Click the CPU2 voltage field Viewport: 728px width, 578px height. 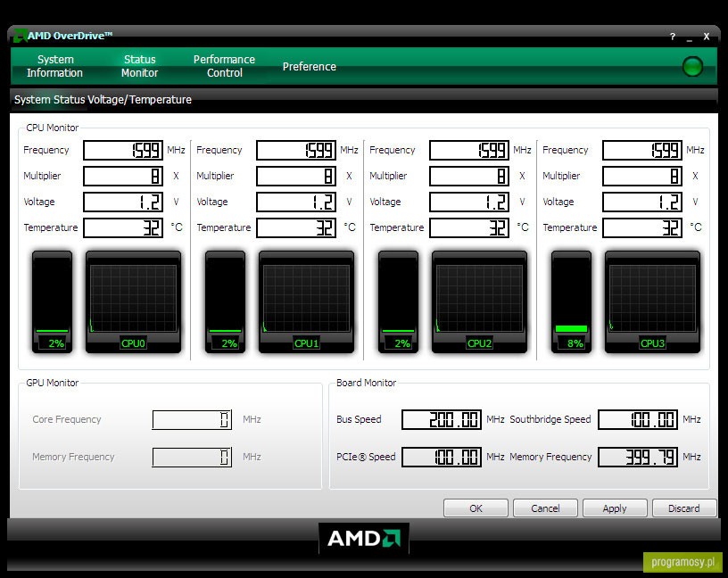coord(469,202)
